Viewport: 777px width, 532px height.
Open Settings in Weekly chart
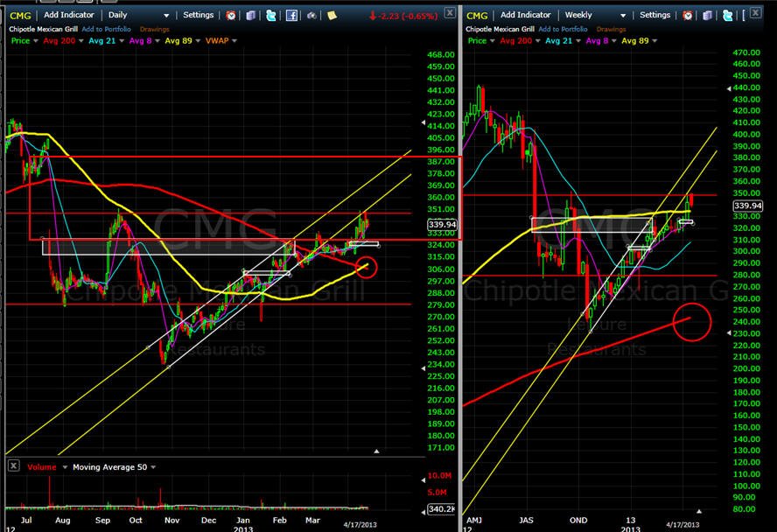click(654, 16)
